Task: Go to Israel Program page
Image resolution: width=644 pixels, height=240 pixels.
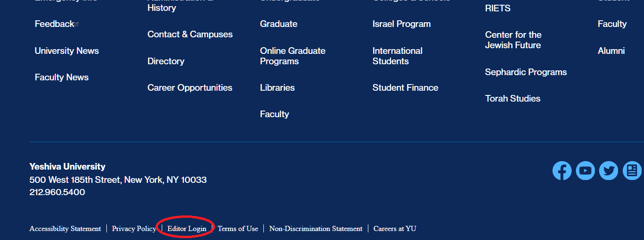Action: (x=401, y=24)
